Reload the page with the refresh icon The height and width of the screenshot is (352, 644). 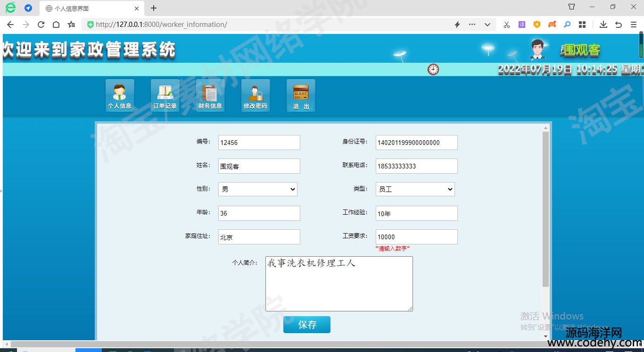[41, 25]
